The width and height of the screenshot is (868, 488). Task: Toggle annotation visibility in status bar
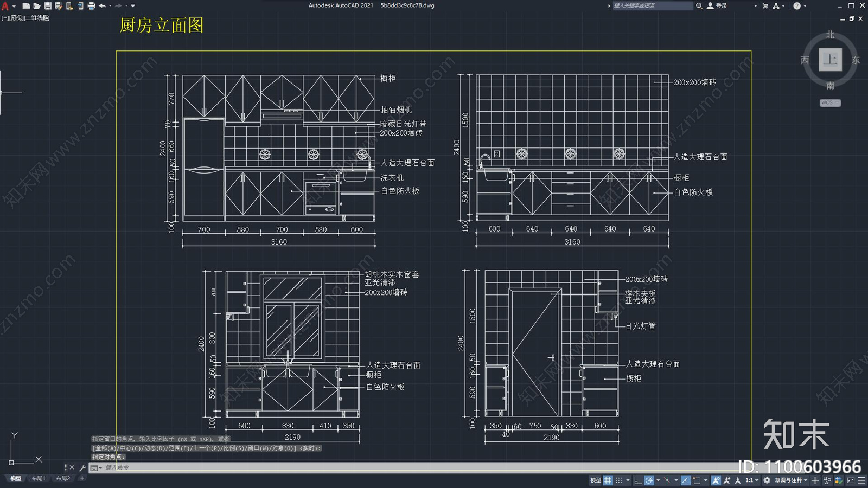click(716, 480)
